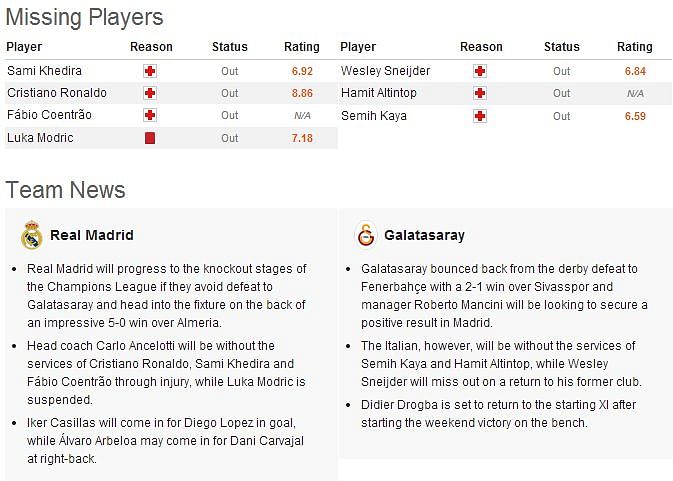Select the Luka Modric player row
Image resolution: width=673 pixels, height=481 pixels.
(x=171, y=138)
